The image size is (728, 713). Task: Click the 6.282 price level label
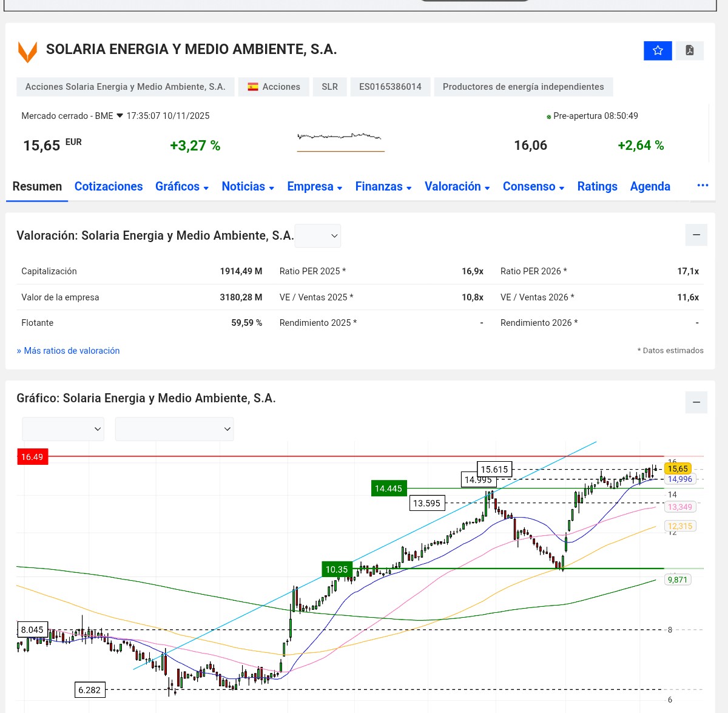point(89,690)
